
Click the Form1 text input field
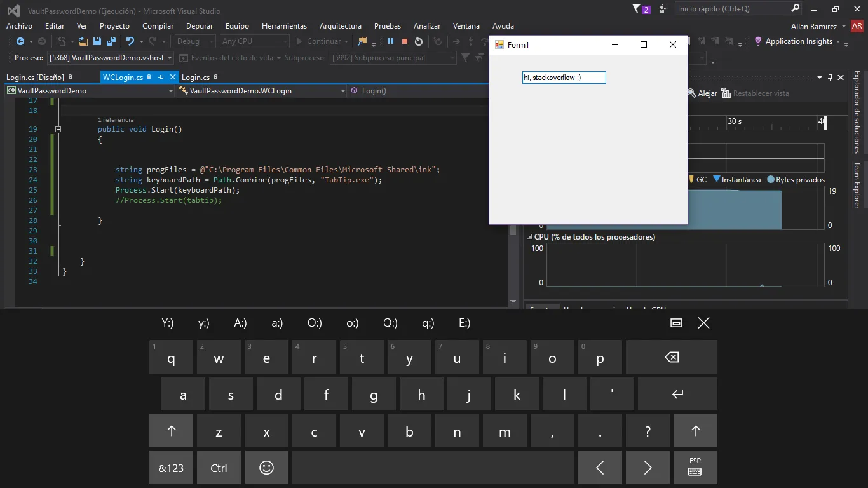pyautogui.click(x=564, y=78)
